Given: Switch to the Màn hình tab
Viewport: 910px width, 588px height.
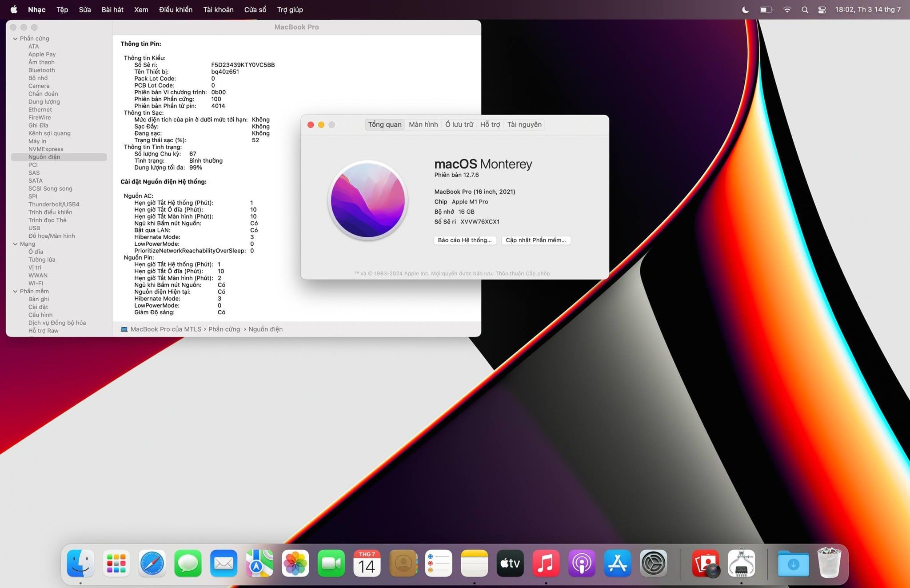Looking at the screenshot, I should 423,124.
